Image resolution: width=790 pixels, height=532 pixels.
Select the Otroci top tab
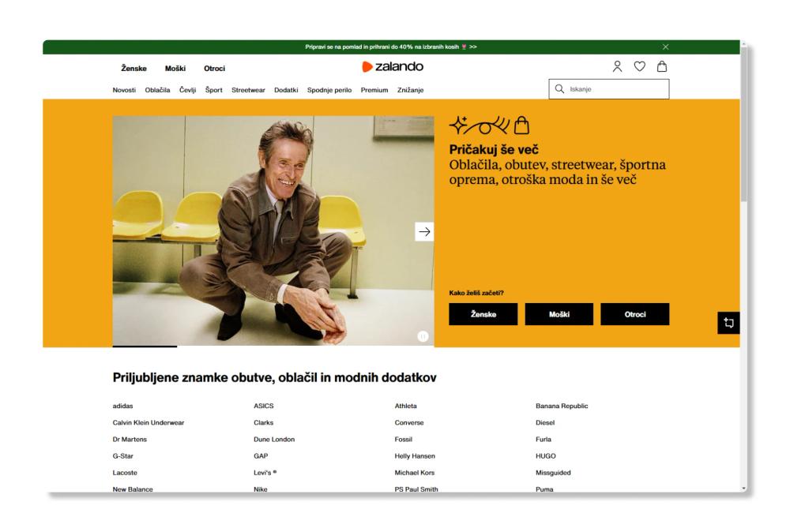pos(214,69)
